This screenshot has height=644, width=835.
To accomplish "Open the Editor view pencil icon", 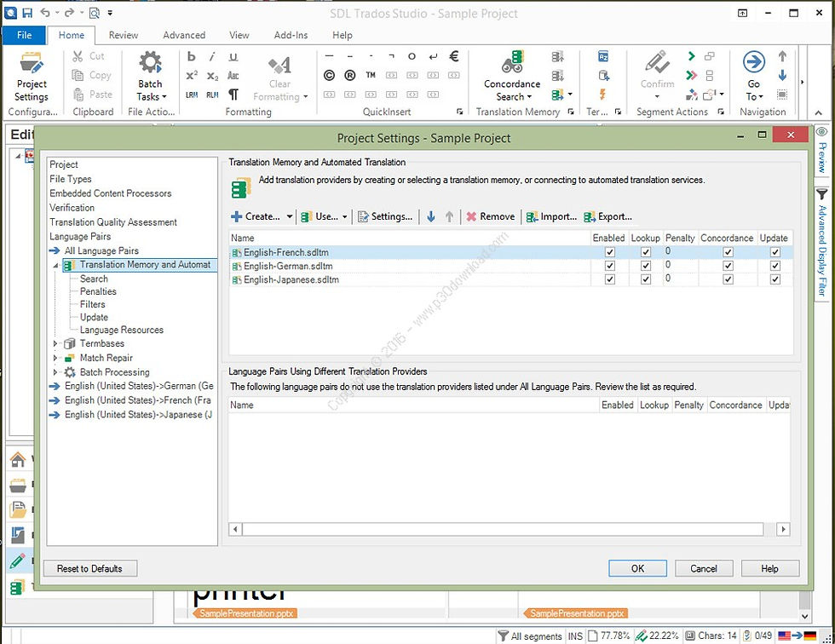I will 18,561.
